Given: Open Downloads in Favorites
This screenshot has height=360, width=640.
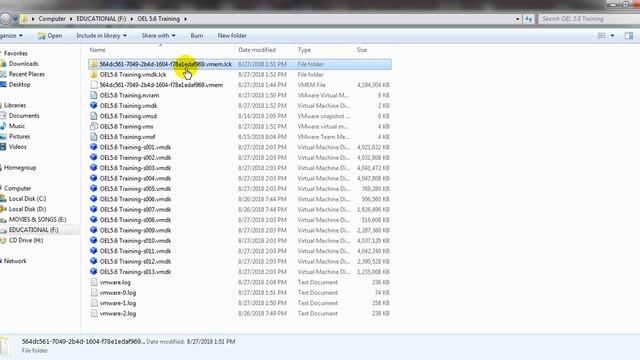Looking at the screenshot, I should click(23, 64).
